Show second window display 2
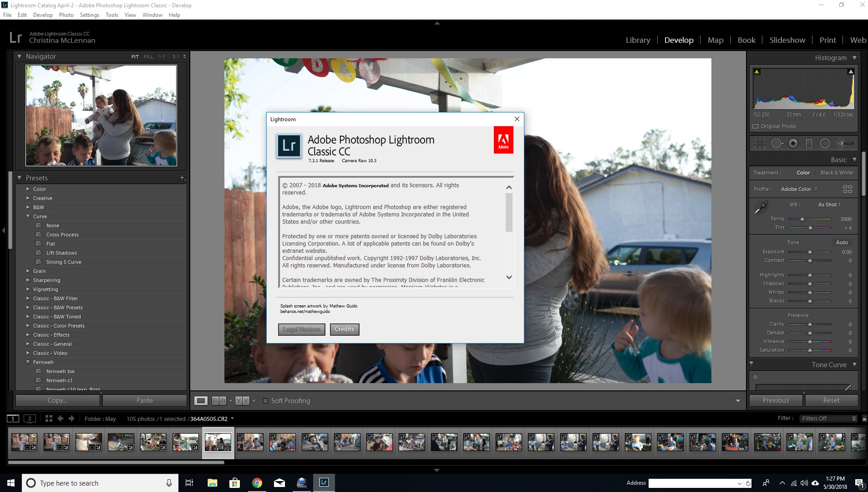The image size is (868, 492). tap(30, 419)
